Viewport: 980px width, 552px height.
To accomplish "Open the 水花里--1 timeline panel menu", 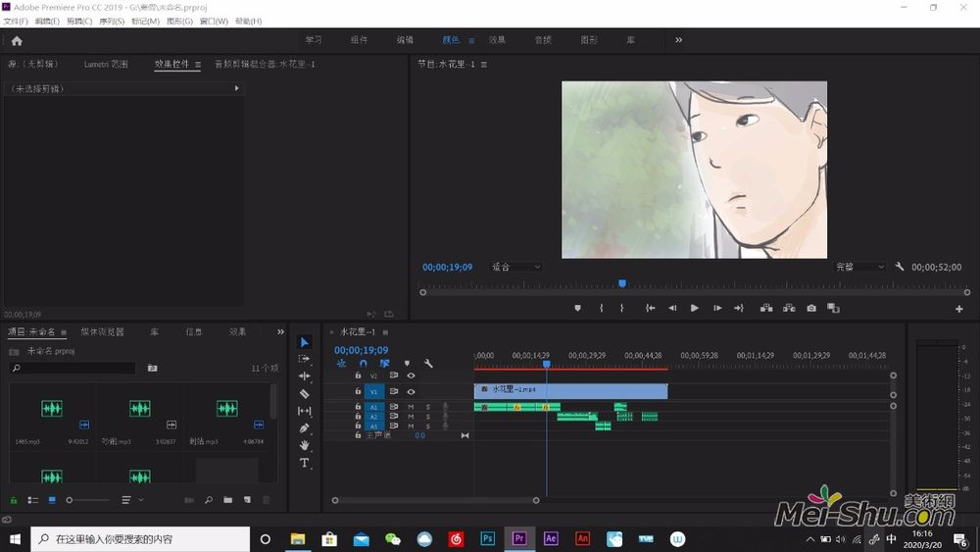I will [385, 332].
